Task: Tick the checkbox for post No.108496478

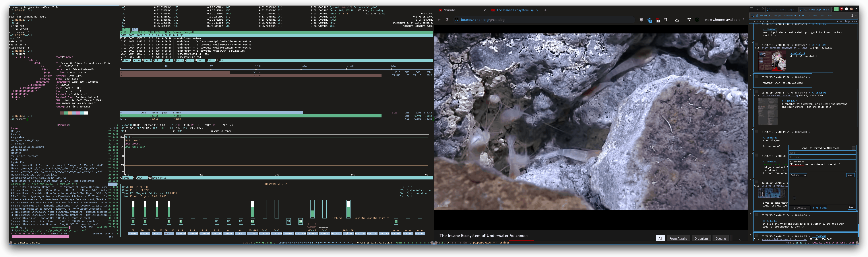Action: click(756, 215)
